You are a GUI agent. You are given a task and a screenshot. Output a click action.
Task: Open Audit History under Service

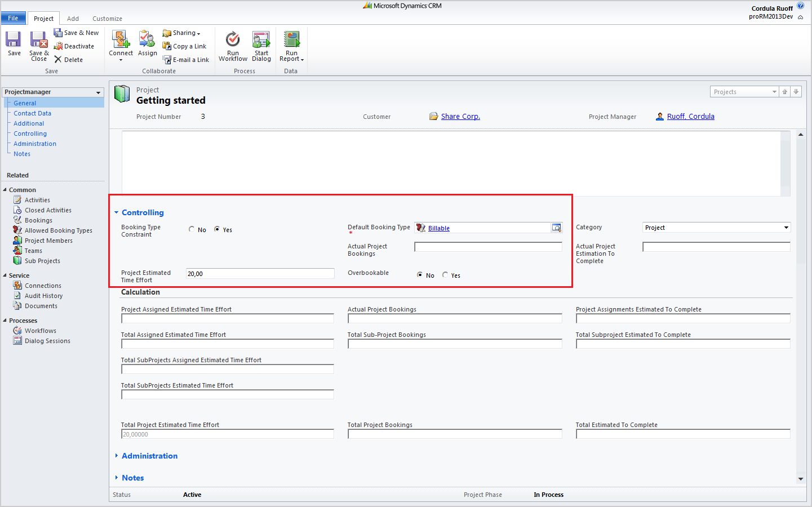pos(43,296)
